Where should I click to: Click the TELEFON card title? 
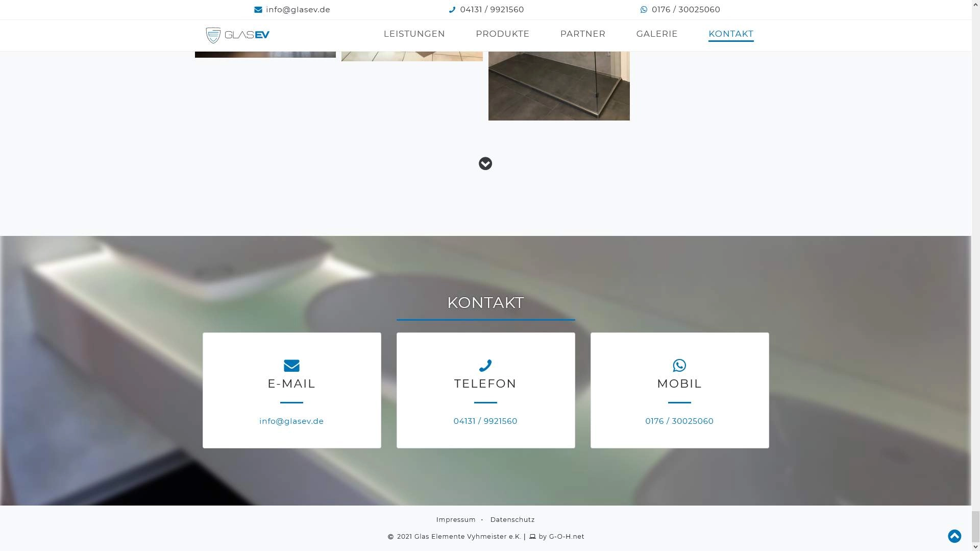pyautogui.click(x=485, y=384)
